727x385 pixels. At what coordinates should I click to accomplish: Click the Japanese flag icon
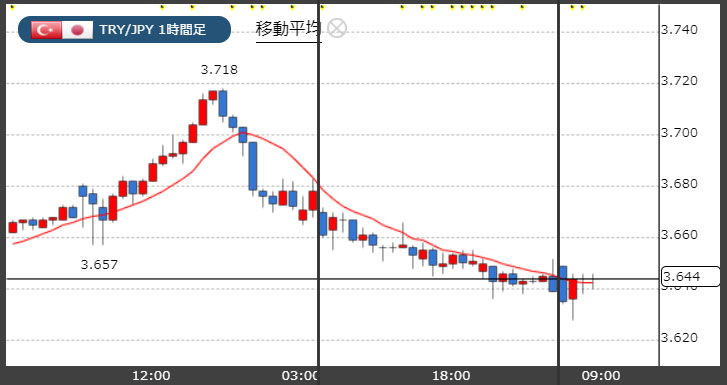click(x=77, y=30)
